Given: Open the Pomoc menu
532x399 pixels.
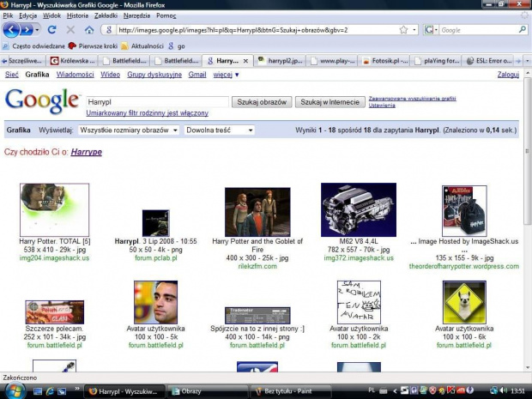Looking at the screenshot, I should pos(166,15).
